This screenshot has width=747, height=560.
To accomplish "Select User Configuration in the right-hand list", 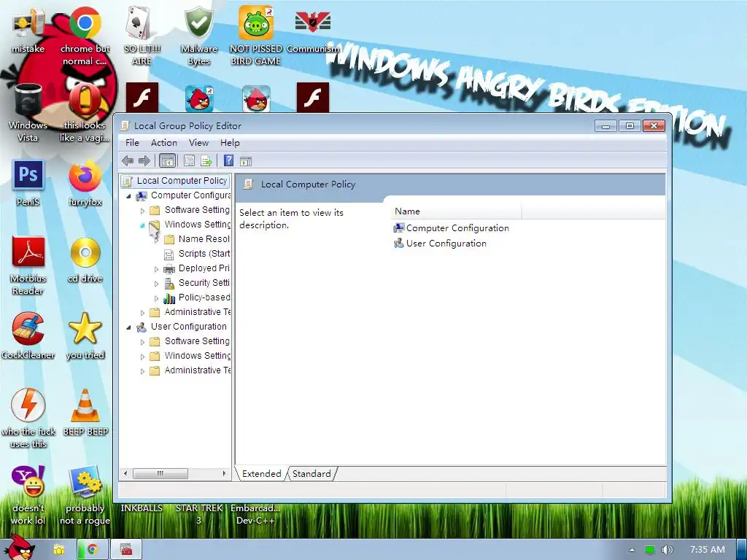I will pyautogui.click(x=440, y=244).
